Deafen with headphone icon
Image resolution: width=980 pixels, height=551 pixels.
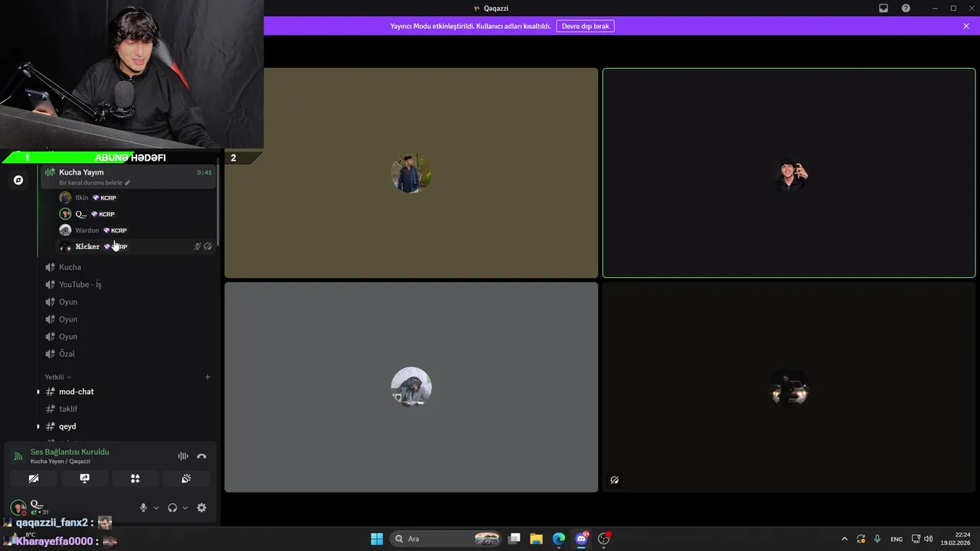click(x=172, y=507)
